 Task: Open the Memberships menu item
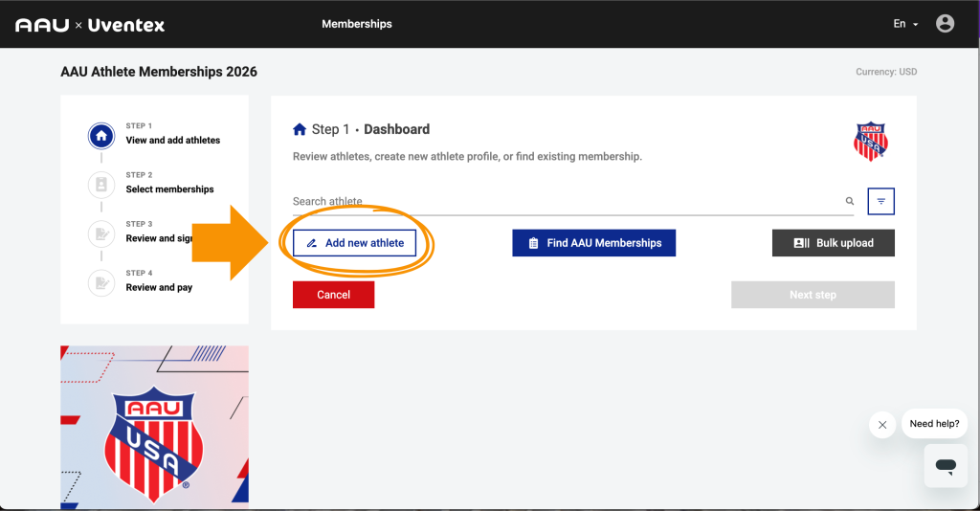pyautogui.click(x=357, y=24)
